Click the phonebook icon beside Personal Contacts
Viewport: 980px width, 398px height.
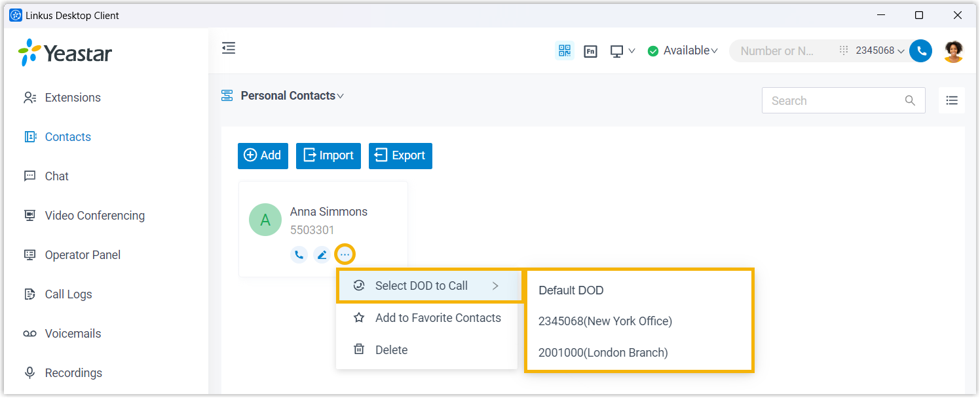click(227, 96)
